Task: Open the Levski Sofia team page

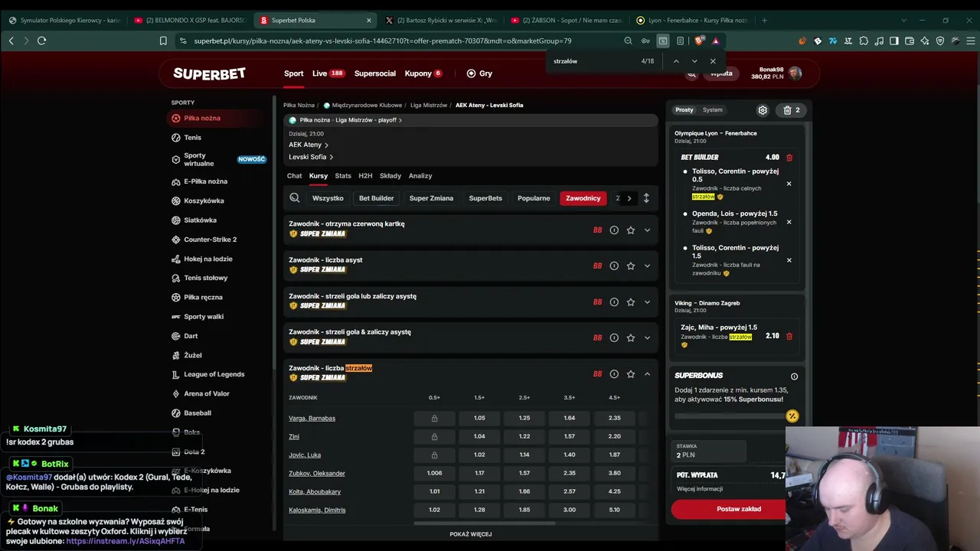Action: pos(311,157)
